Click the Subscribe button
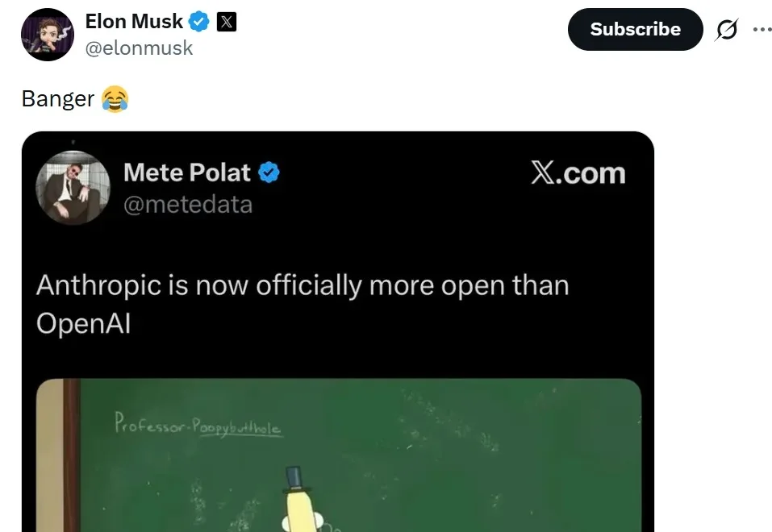The width and height of the screenshot is (772, 532). (x=635, y=30)
